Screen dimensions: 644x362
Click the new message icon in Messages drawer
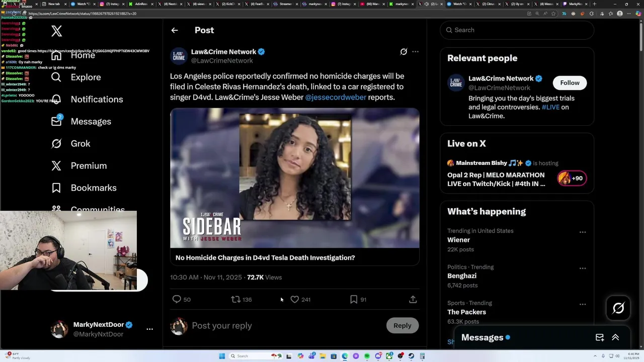[x=600, y=337]
